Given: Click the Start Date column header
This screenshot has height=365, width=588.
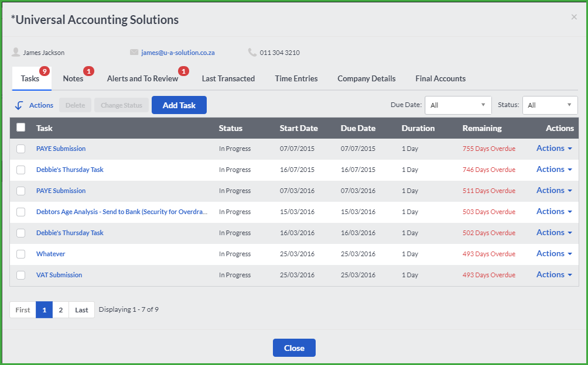Looking at the screenshot, I should [299, 128].
